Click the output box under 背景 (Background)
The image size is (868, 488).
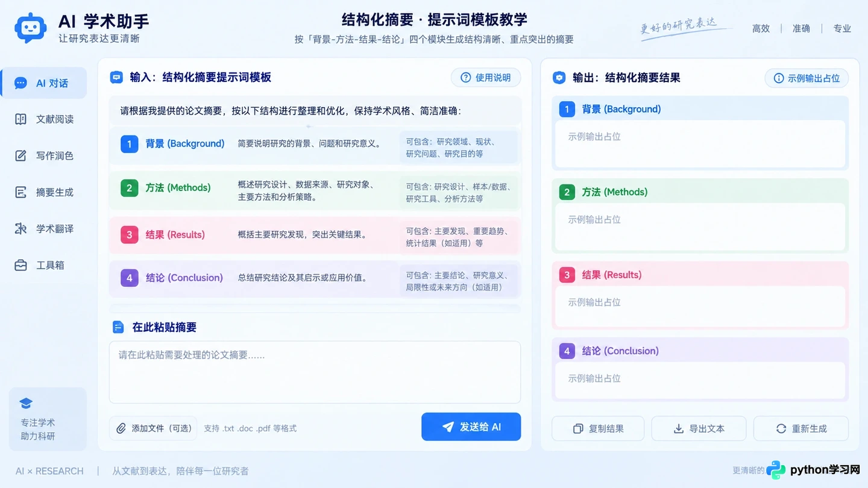(700, 144)
